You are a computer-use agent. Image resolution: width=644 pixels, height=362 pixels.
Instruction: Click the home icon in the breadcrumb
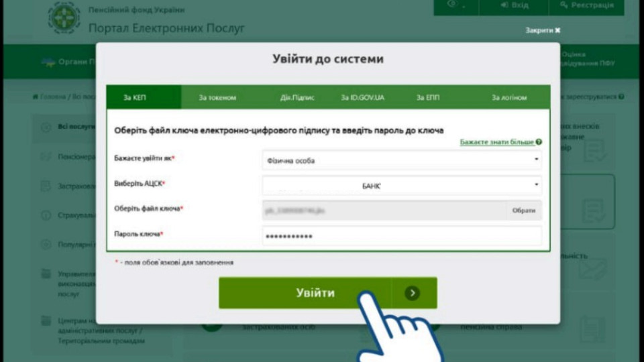(x=36, y=97)
